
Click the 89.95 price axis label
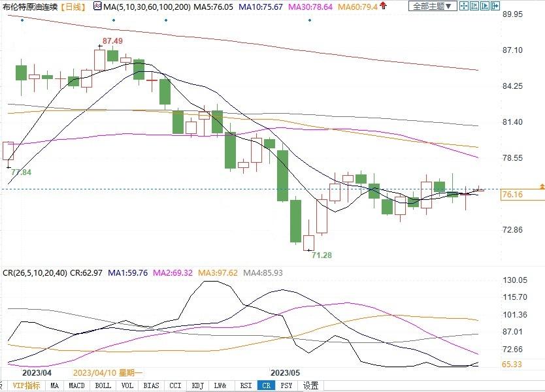[x=512, y=14]
